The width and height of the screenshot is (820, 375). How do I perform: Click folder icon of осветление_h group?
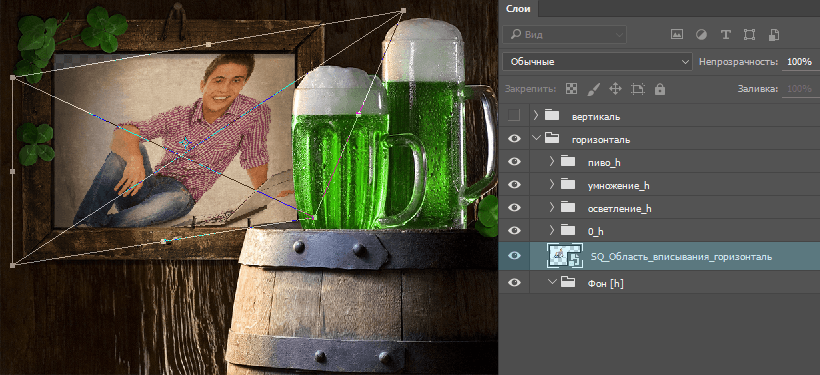pyautogui.click(x=568, y=208)
